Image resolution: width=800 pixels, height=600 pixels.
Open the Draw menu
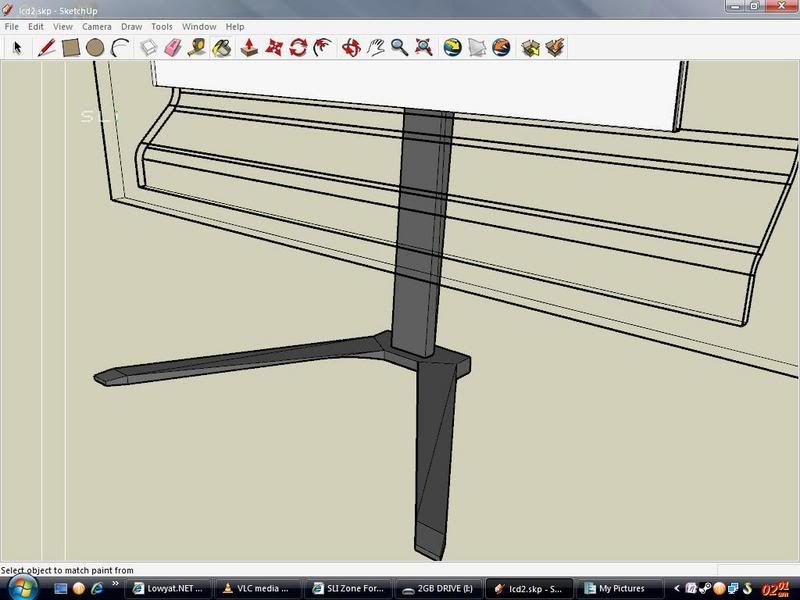(131, 27)
